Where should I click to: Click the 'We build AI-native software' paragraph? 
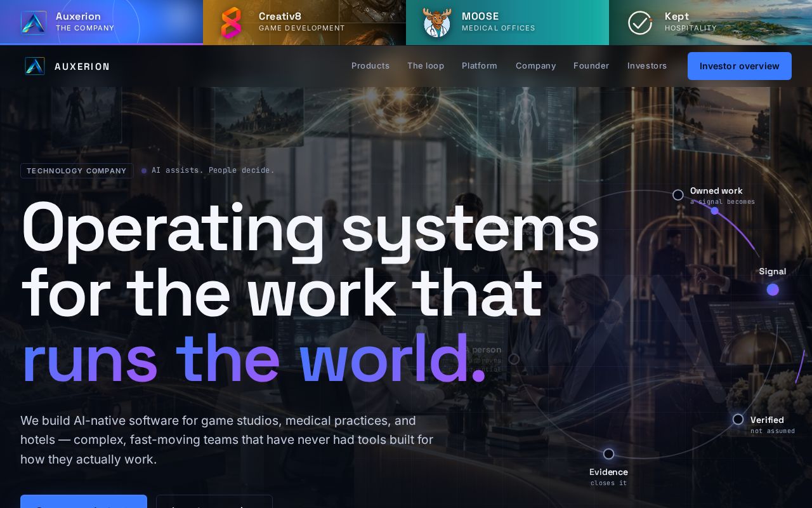tap(226, 439)
